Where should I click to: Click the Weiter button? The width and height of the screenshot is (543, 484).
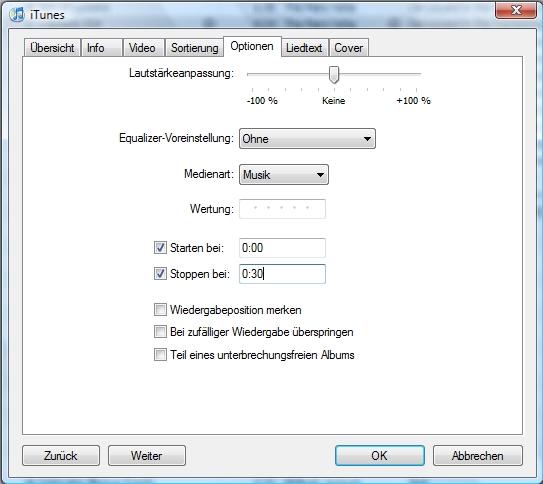click(147, 456)
